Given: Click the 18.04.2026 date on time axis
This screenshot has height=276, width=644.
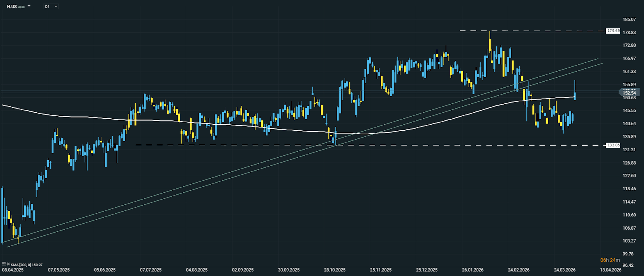Looking at the screenshot, I should (610, 270).
